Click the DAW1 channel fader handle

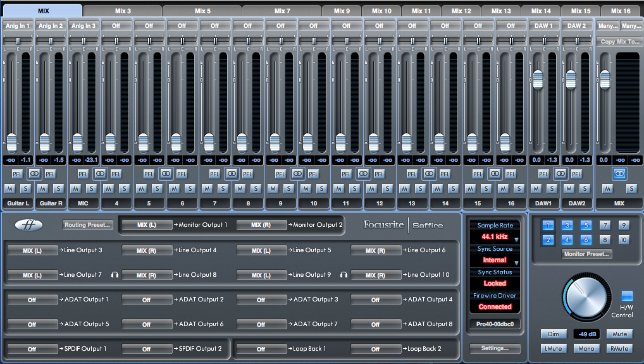538,79
